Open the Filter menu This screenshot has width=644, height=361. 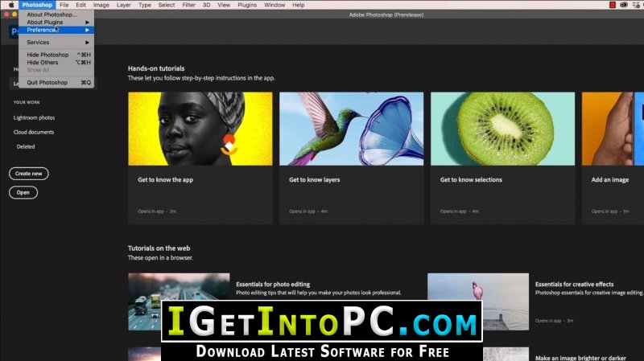[189, 5]
